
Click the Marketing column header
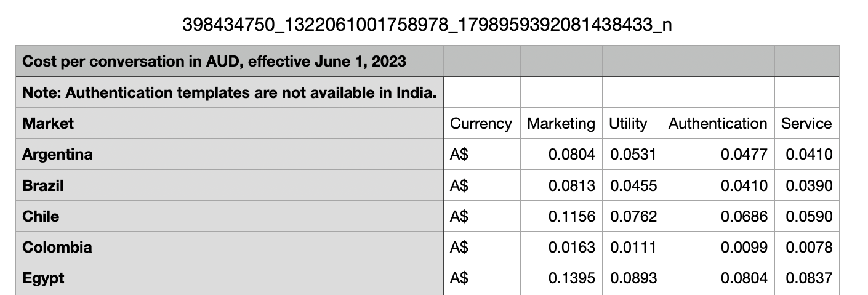tap(561, 124)
